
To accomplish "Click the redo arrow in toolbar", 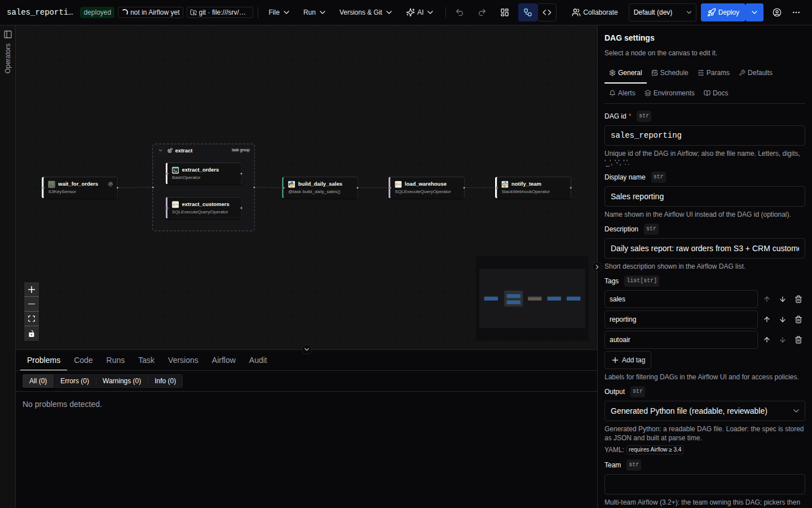I will click(482, 12).
